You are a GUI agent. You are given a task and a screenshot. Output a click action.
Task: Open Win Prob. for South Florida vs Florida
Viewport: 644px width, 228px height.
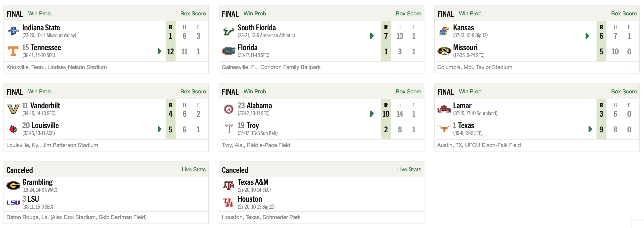pyautogui.click(x=256, y=13)
